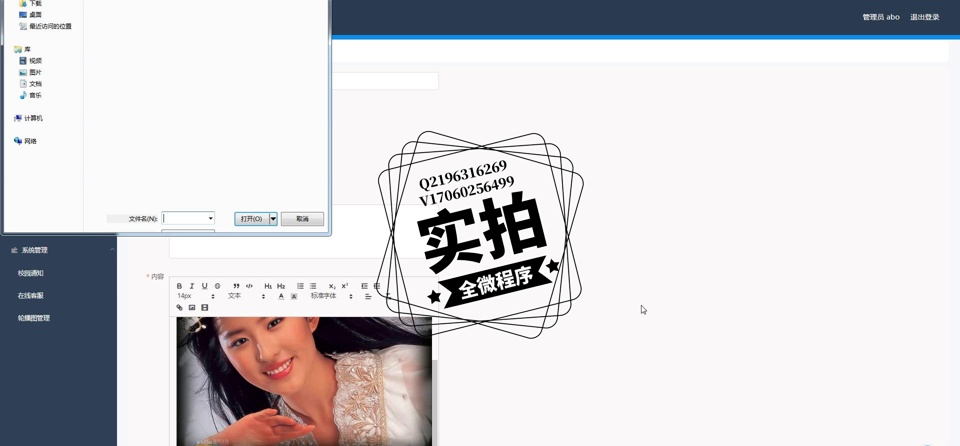Screen dimensions: 960x446
Task: Apply Heading 1 style
Action: 268,286
